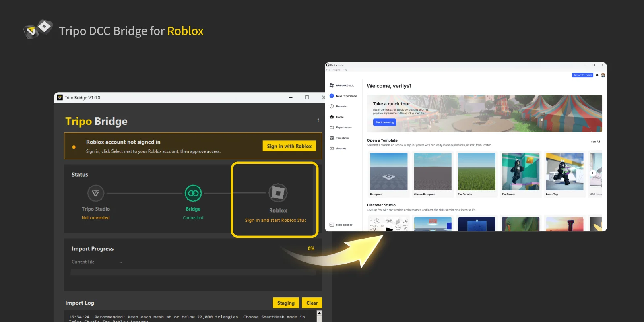Viewport: 644px width, 322px height.
Task: Open the File menu in Roblox Studio
Action: click(328, 70)
